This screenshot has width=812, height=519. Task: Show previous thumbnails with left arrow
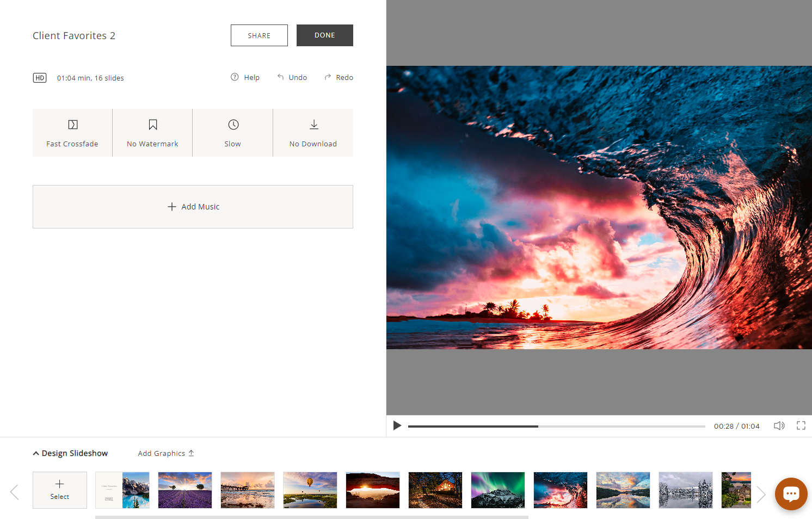tap(15, 492)
